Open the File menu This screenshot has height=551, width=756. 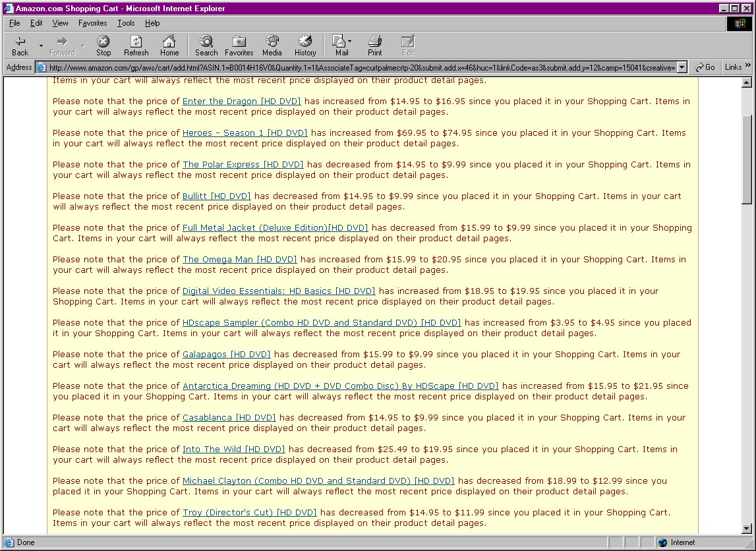pyautogui.click(x=15, y=23)
